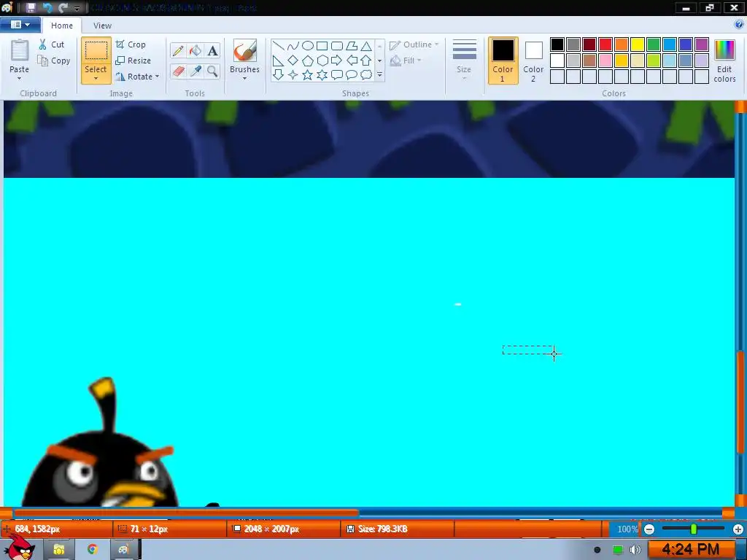The height and width of the screenshot is (560, 747).
Task: Choose the Oval shape
Action: pyautogui.click(x=308, y=46)
